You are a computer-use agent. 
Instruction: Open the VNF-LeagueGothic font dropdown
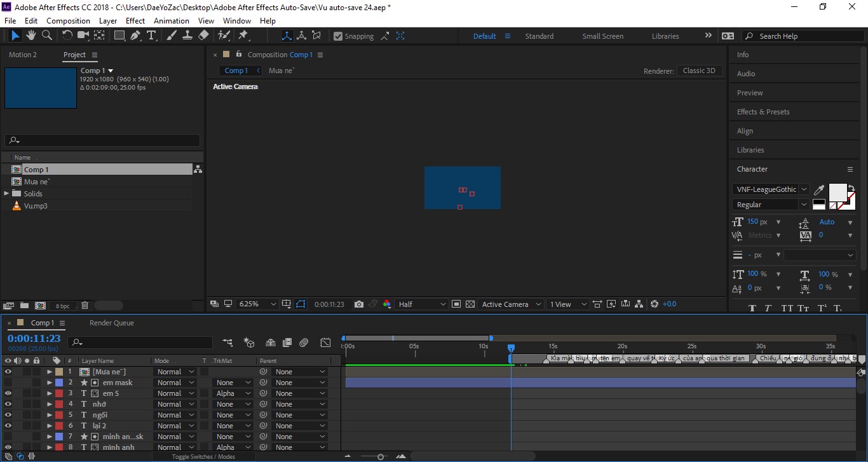(x=771, y=189)
